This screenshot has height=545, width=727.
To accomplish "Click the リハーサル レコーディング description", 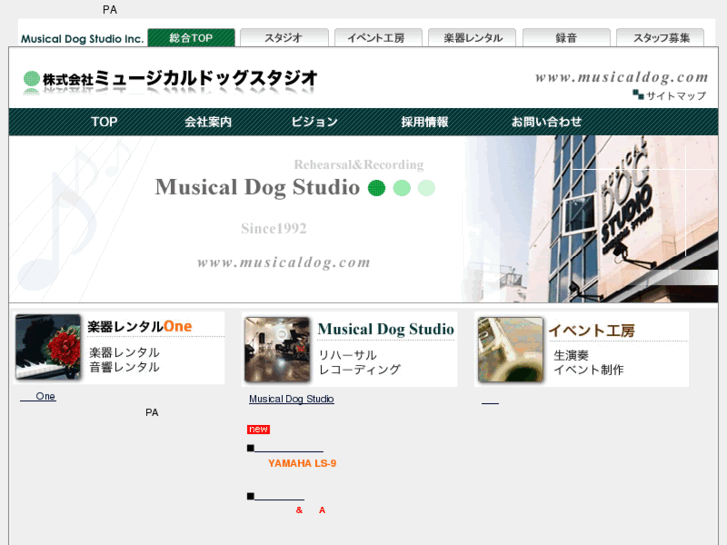I will pyautogui.click(x=359, y=362).
